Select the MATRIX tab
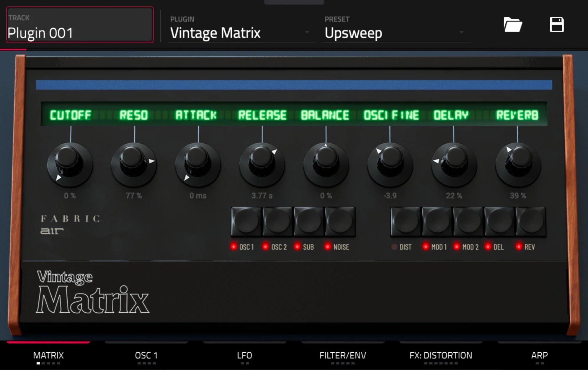Viewport: 588px width, 370px height. [x=48, y=356]
